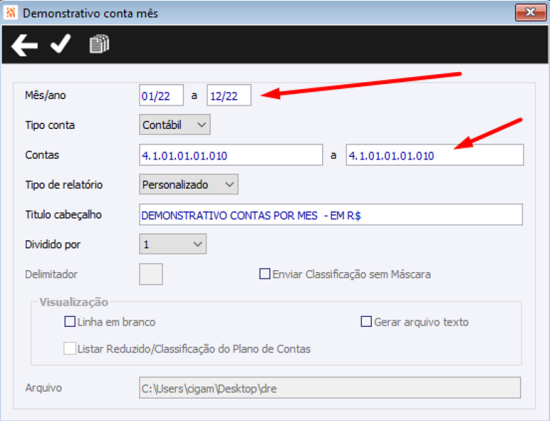The height and width of the screenshot is (421, 550).
Task: Close the Demonstrativo conta mês window
Action: pyautogui.click(x=530, y=13)
